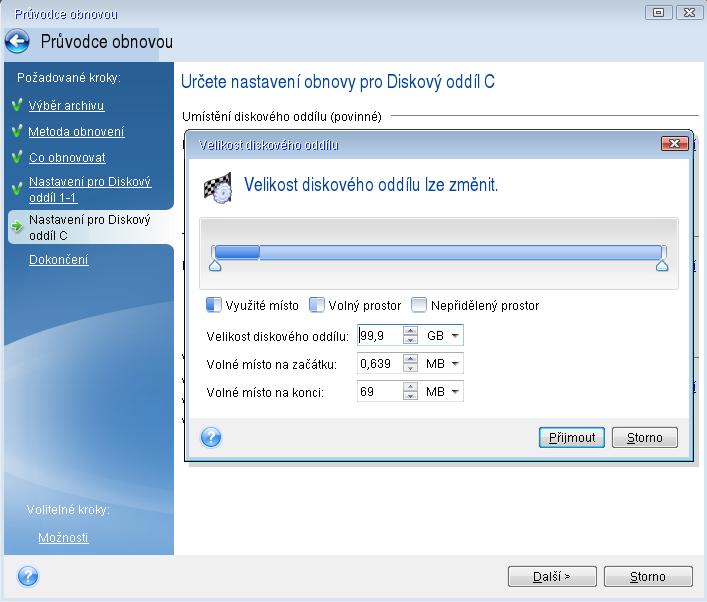
Task: Click the checkered flag gear icon
Action: 218,188
